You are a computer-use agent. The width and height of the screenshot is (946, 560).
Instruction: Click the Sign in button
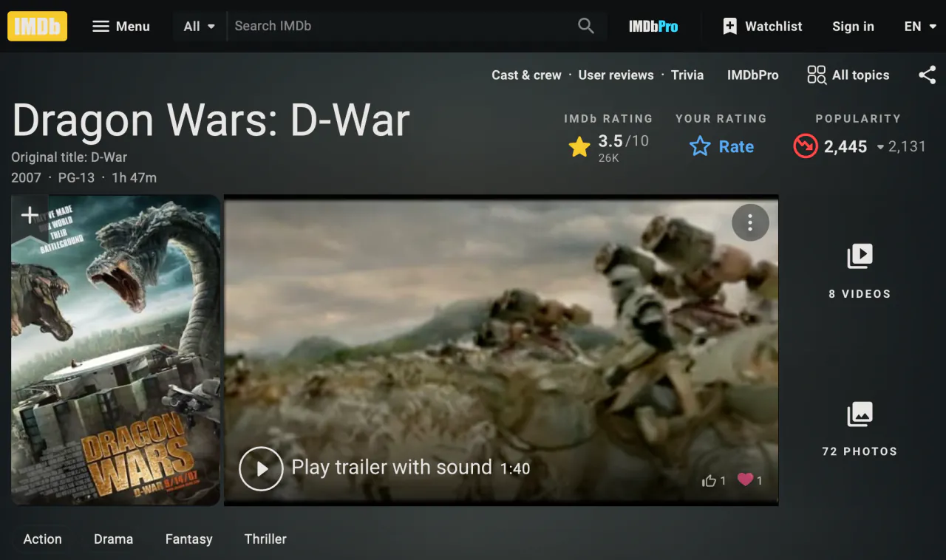click(x=853, y=27)
